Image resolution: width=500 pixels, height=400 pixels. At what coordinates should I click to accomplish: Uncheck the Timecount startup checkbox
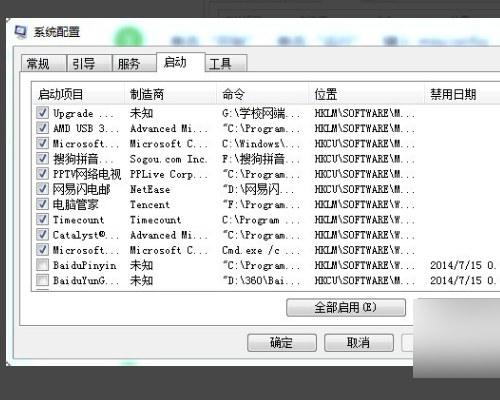42,219
